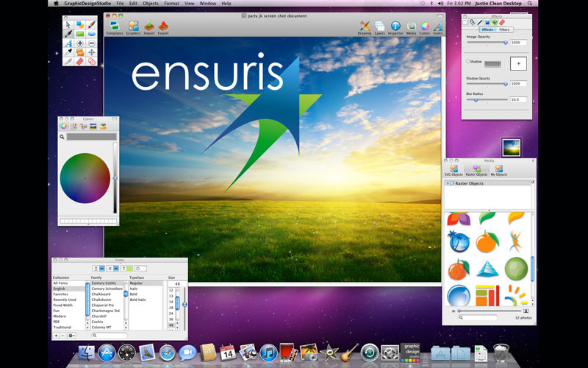Enable the Shadow checkbox

tap(467, 61)
